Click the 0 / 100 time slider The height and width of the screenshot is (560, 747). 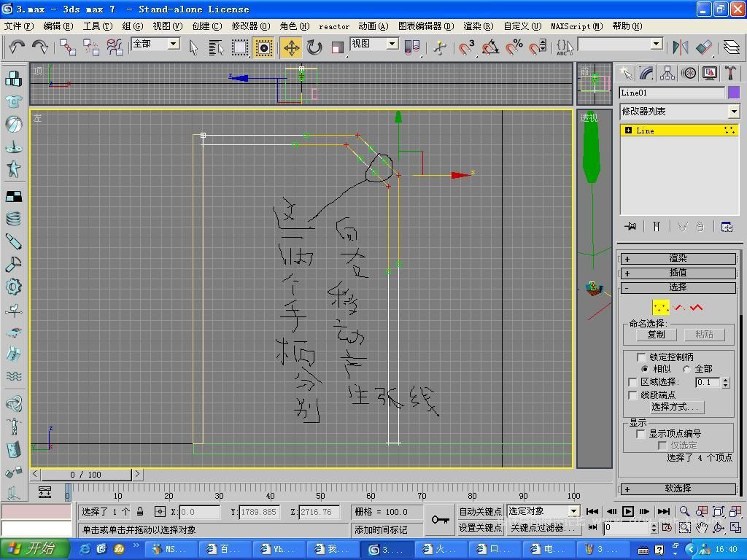coord(86,475)
